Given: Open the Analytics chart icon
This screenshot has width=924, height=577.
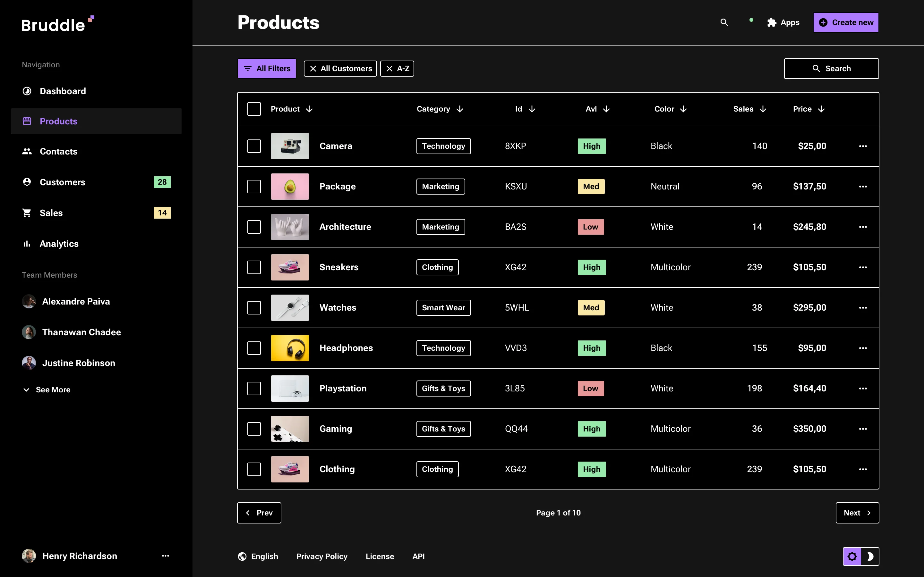Looking at the screenshot, I should click(26, 244).
